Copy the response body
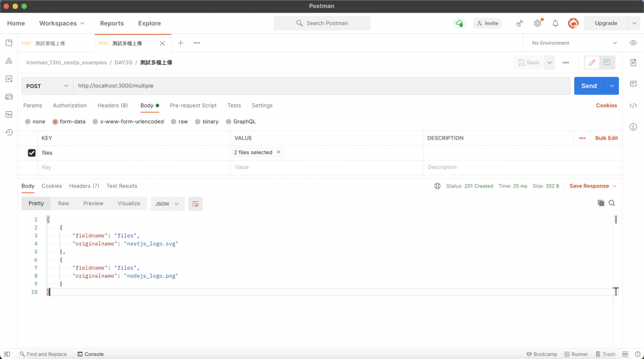644x359 pixels. click(x=601, y=203)
